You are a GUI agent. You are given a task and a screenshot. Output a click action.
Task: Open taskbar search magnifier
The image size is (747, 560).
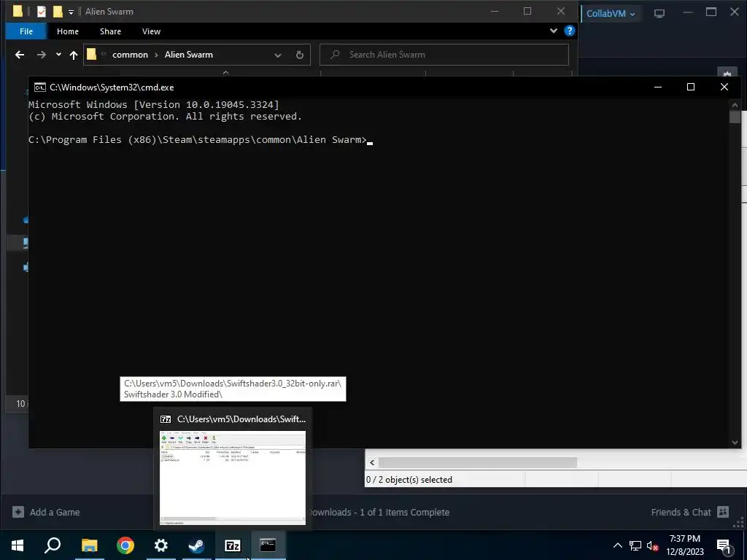click(x=53, y=545)
